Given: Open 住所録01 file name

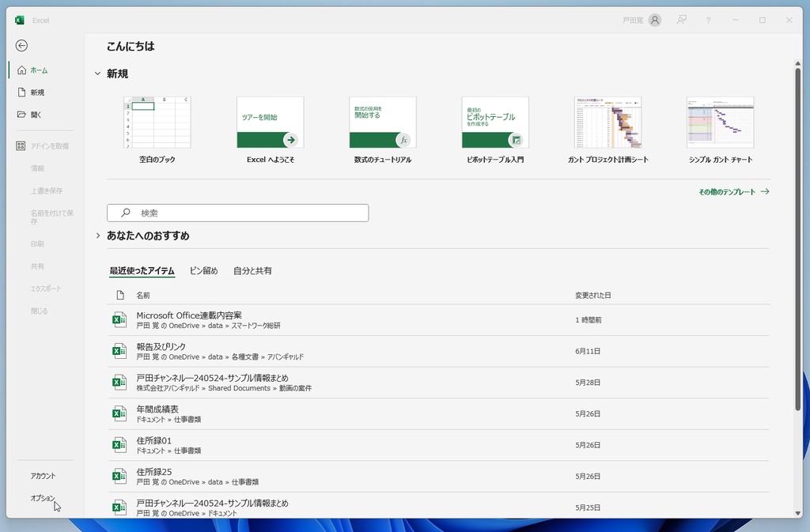Looking at the screenshot, I should point(154,440).
